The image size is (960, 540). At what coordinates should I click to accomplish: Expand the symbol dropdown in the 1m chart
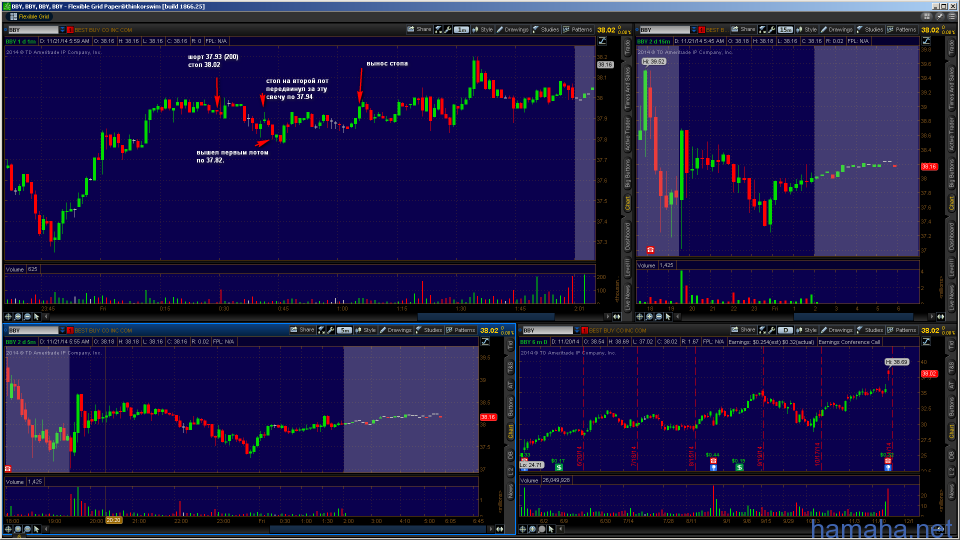click(x=62, y=29)
